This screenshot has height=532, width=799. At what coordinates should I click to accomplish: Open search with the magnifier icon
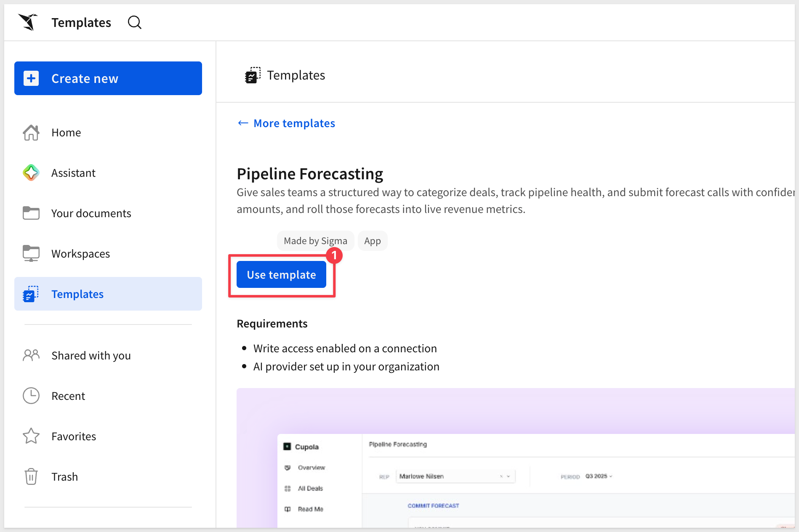134,22
